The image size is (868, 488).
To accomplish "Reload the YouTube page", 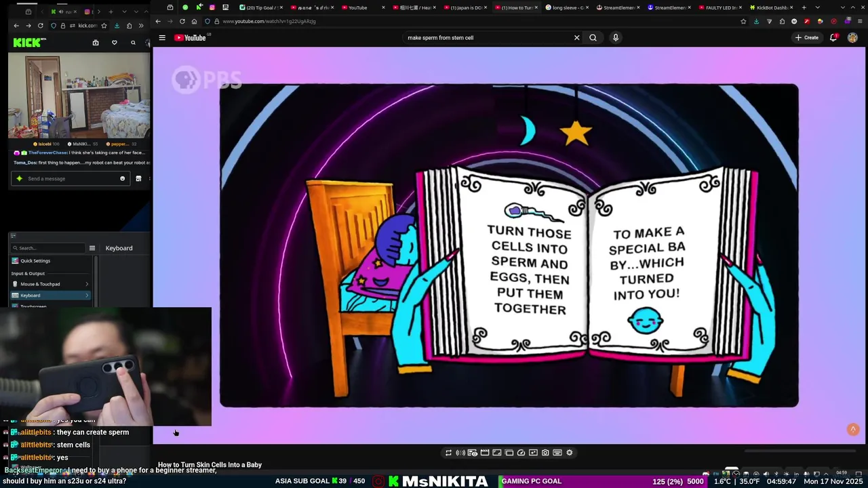I will [182, 21].
